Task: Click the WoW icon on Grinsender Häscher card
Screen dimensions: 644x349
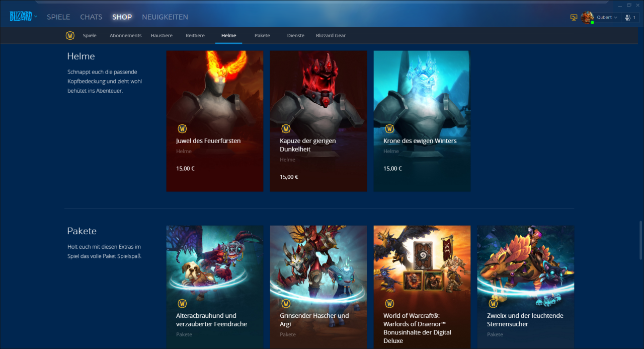Action: (286, 303)
